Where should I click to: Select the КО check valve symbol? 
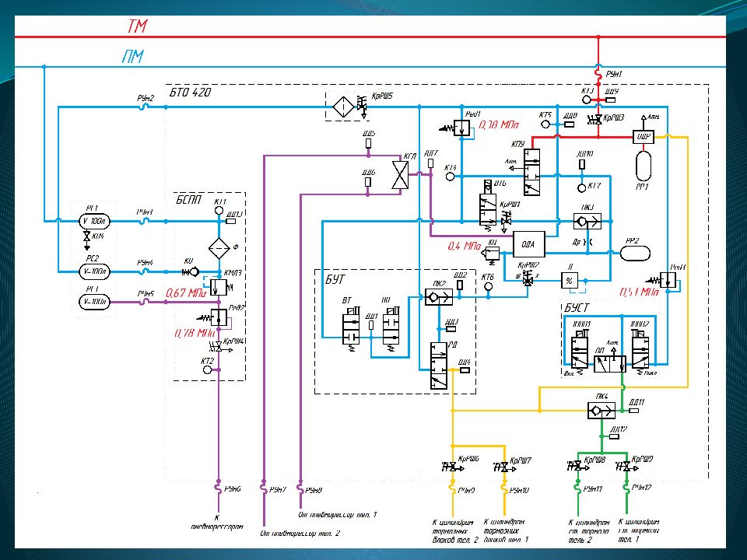(x=191, y=272)
